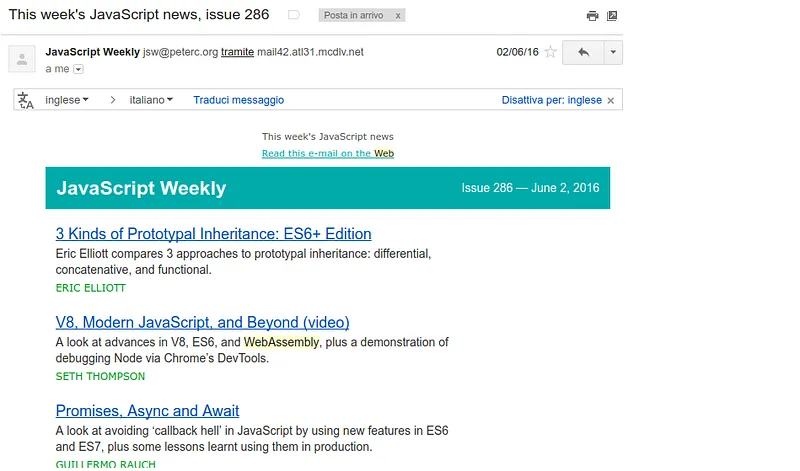Expand more options next to the reply button
The width and height of the screenshot is (800, 471).
point(613,52)
